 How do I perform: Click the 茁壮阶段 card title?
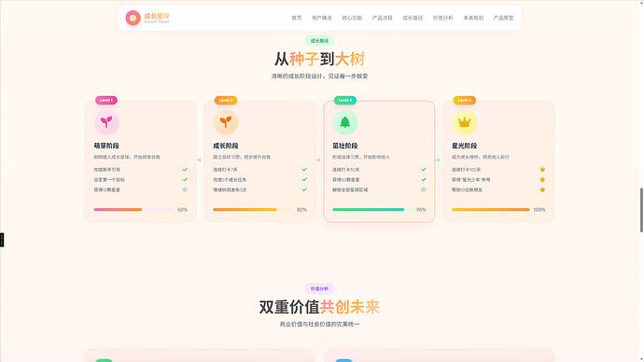pyautogui.click(x=345, y=146)
